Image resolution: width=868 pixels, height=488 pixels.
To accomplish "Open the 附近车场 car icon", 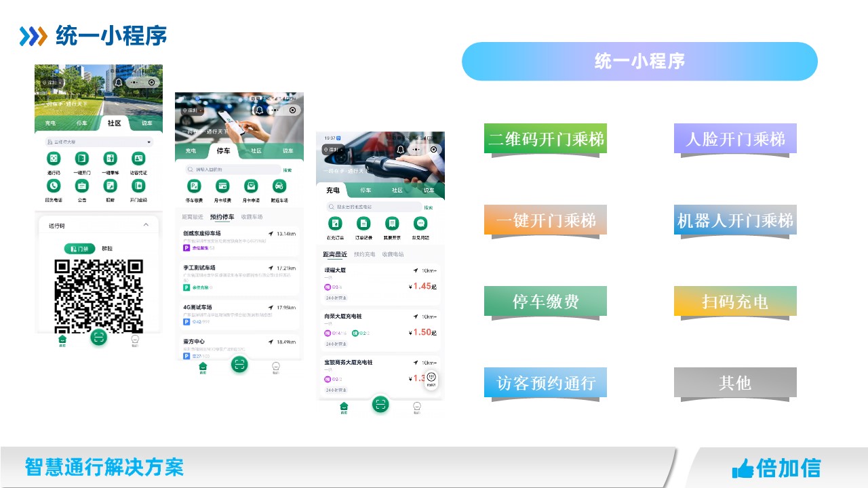I will pyautogui.click(x=279, y=186).
